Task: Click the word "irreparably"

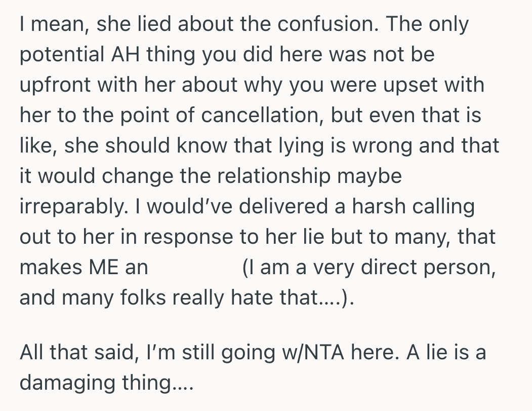Action: click(68, 207)
